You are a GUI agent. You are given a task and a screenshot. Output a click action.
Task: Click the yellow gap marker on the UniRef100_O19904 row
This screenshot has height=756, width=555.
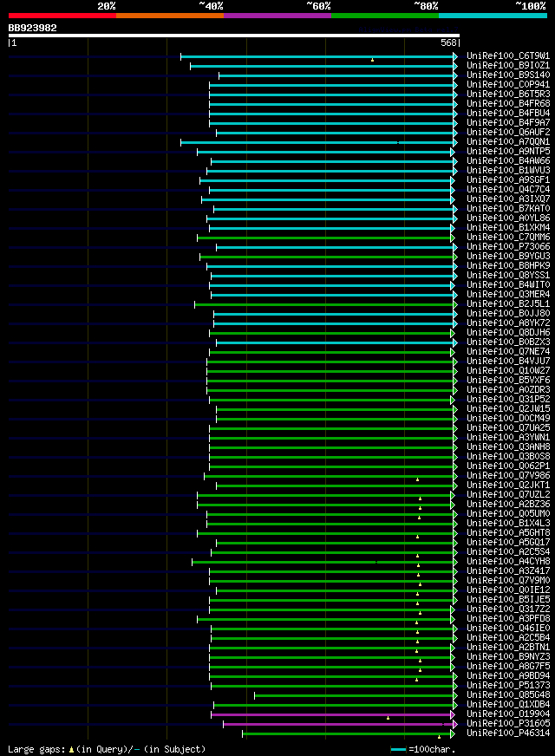click(388, 718)
